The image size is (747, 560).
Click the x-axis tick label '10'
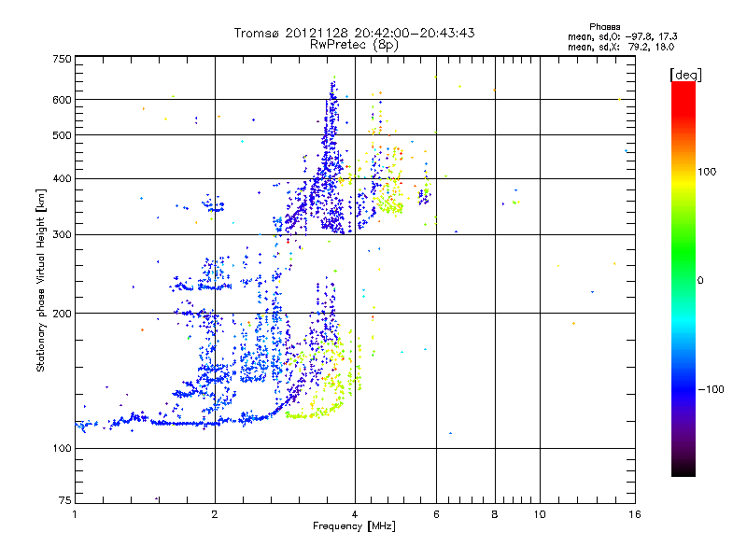pyautogui.click(x=540, y=514)
